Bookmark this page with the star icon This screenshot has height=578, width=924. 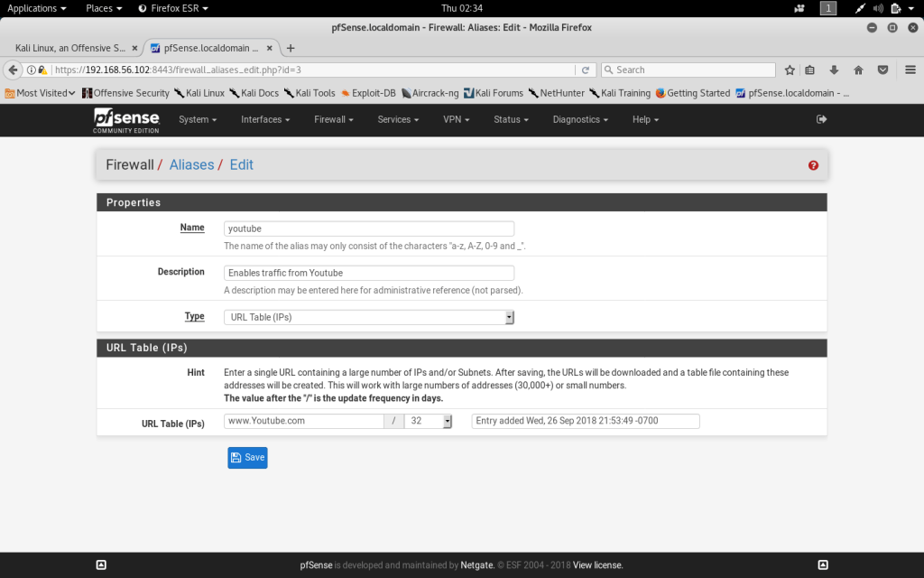[x=790, y=70]
